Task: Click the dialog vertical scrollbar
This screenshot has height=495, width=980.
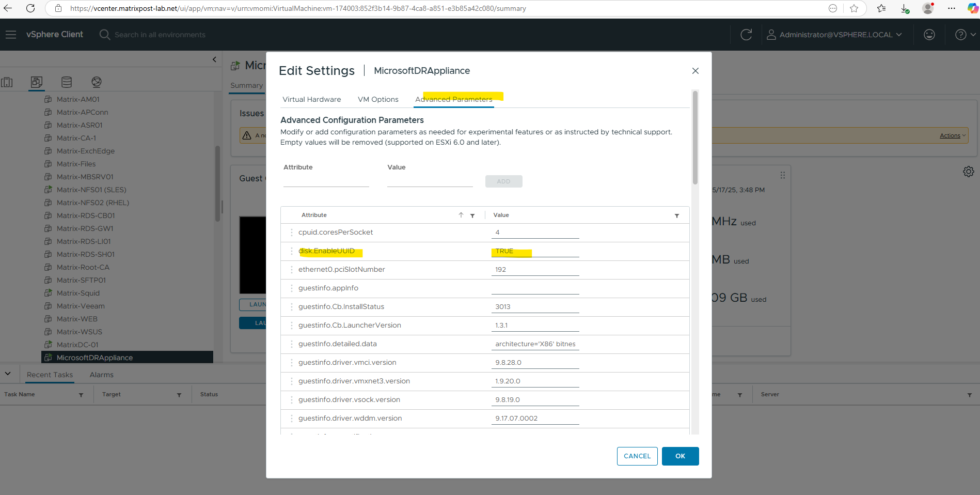Action: pyautogui.click(x=695, y=137)
